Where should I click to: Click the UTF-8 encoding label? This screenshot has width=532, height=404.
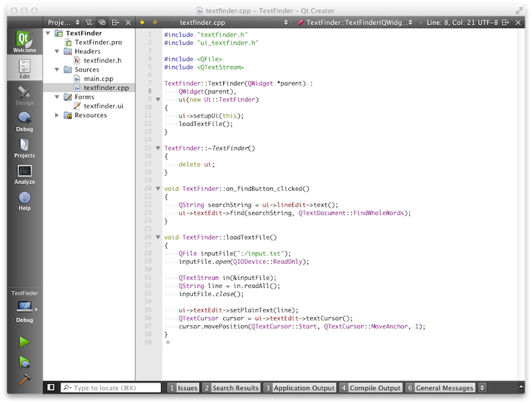pyautogui.click(x=488, y=22)
